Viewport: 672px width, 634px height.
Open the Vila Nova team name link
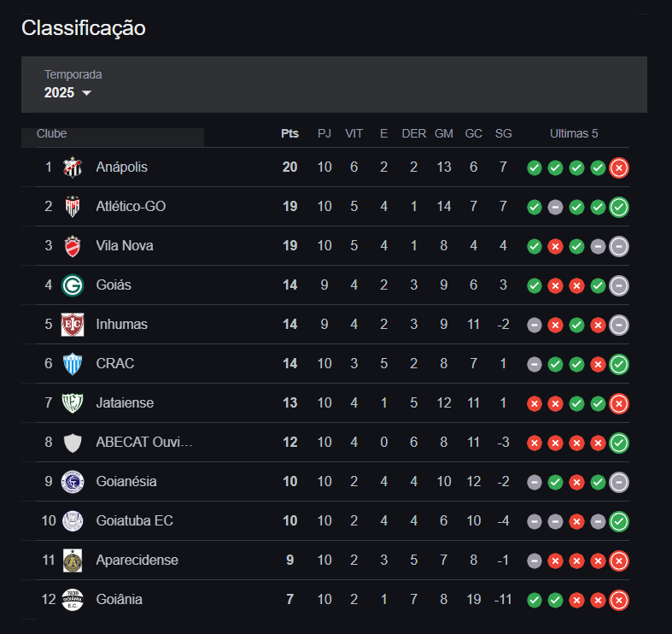[x=125, y=246]
